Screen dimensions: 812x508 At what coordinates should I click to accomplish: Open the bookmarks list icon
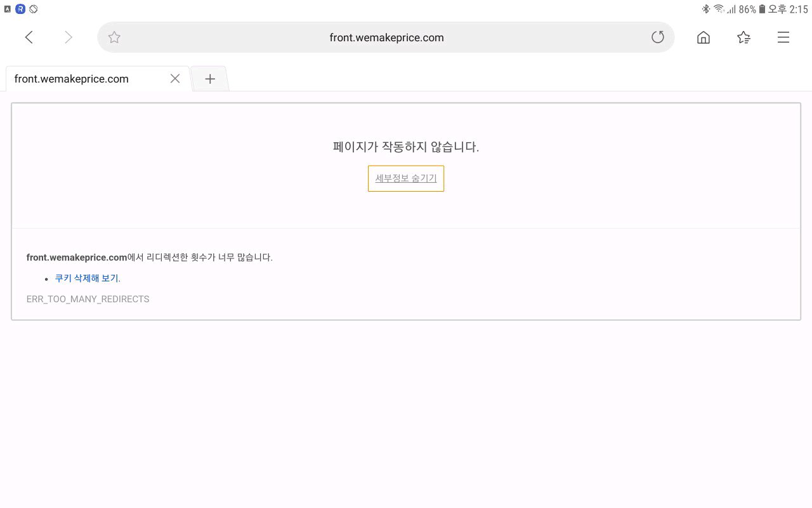click(744, 37)
